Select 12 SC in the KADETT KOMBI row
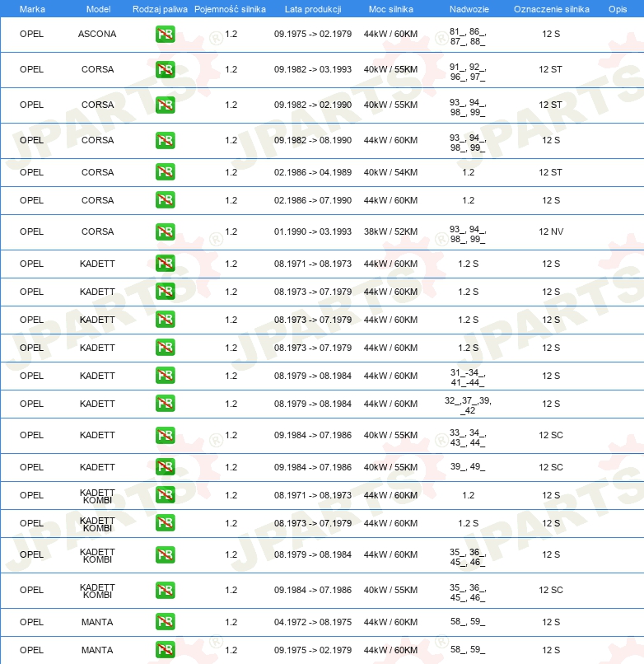 click(551, 590)
